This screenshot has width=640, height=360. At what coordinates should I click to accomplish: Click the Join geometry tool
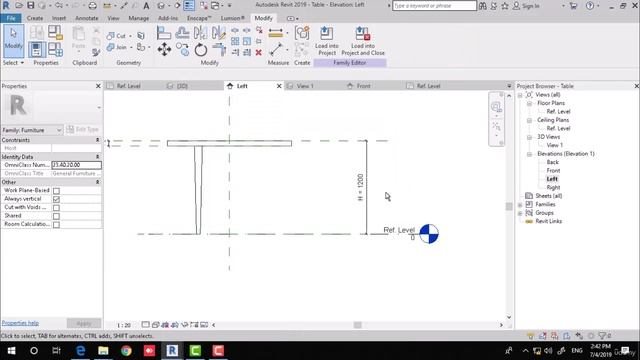[x=116, y=47]
